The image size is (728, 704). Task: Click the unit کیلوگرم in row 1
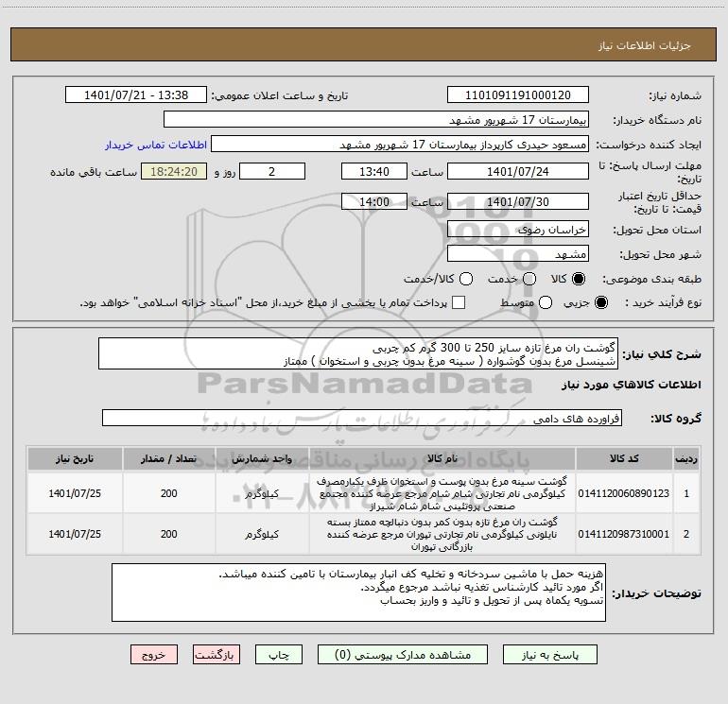coord(262,493)
